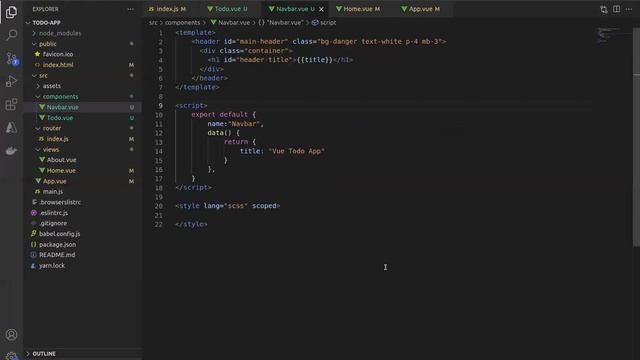Open the Run and Debug view
640x360 pixels.
pos(11,81)
